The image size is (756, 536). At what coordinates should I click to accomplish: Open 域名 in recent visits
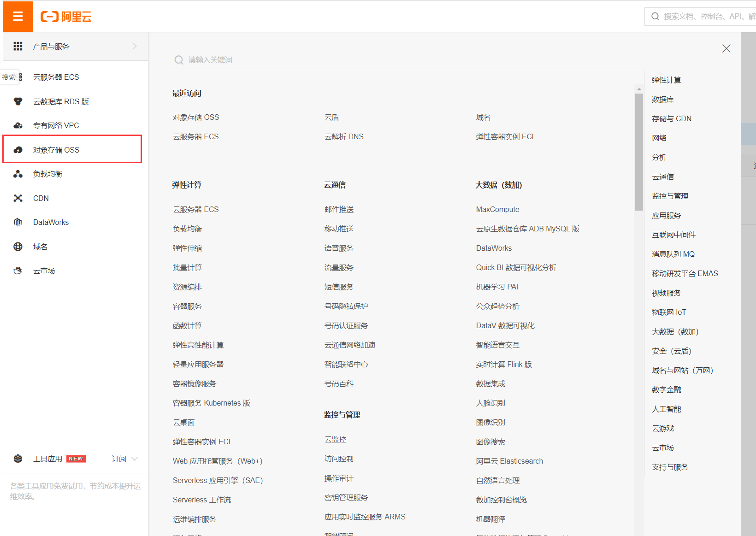(x=483, y=117)
